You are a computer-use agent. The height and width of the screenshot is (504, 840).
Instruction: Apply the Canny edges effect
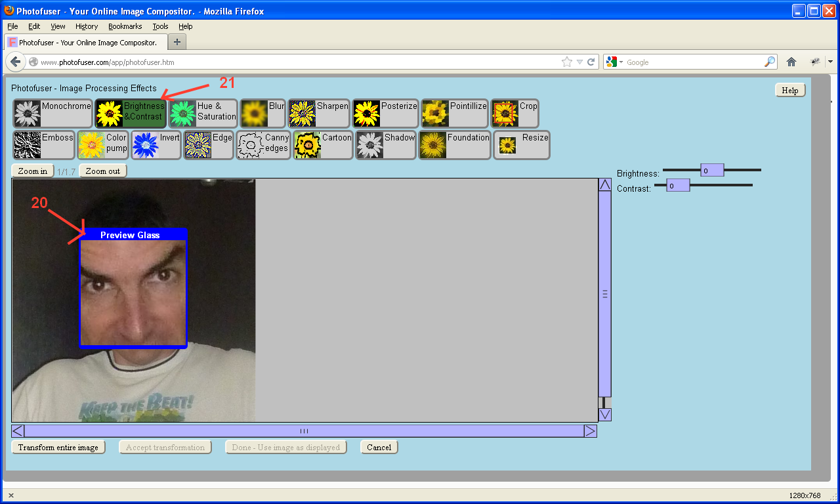(x=263, y=145)
